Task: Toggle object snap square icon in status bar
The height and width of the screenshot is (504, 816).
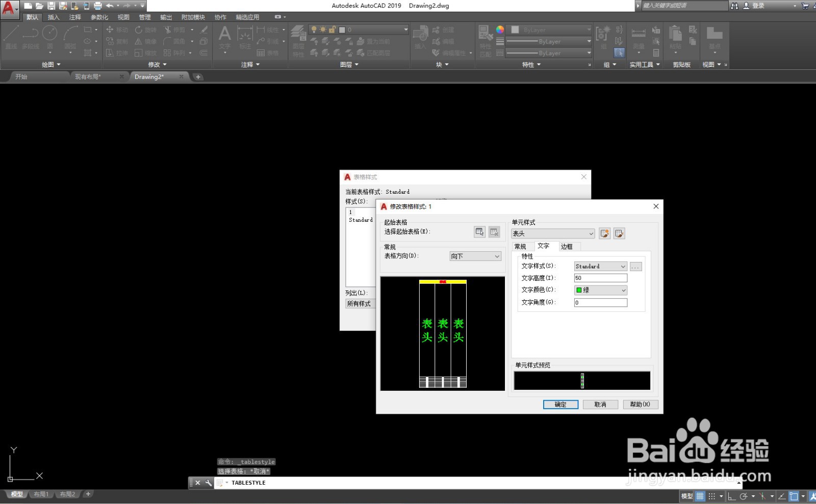Action: (x=794, y=496)
